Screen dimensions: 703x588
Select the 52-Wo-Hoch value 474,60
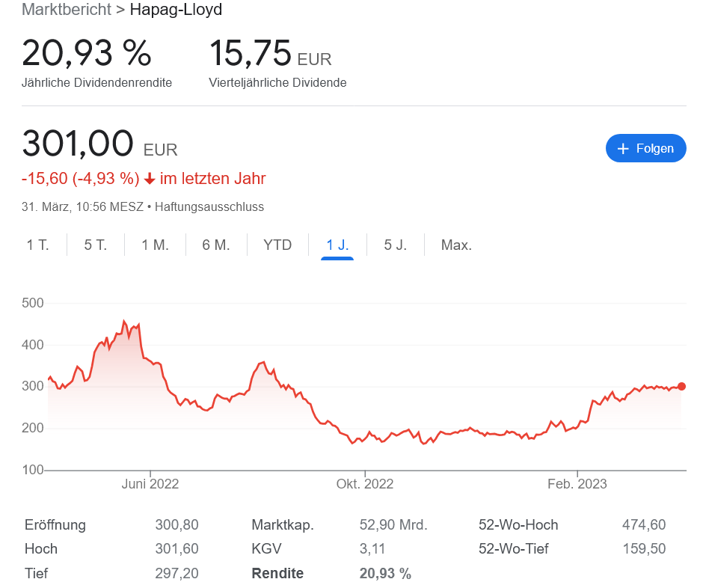pos(643,525)
